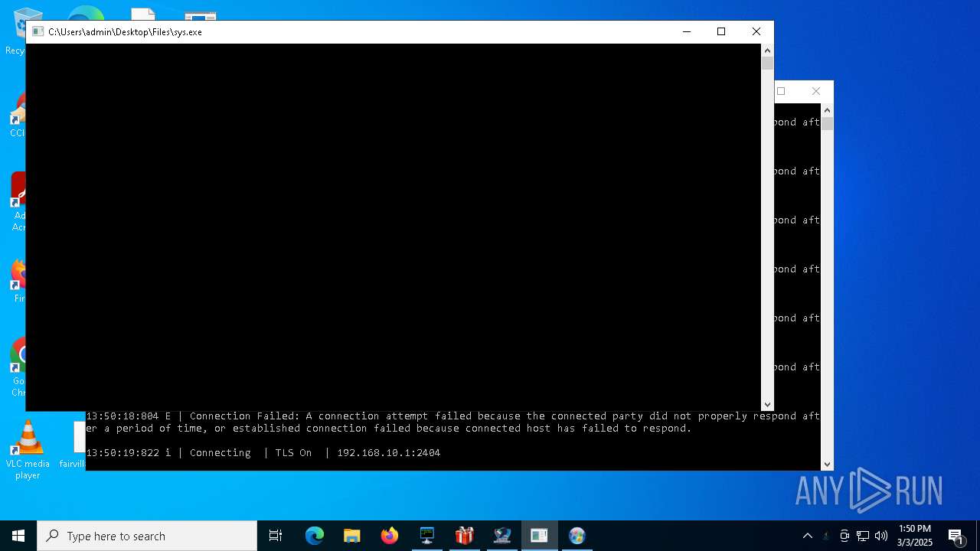Click the taskbar search box
Image resolution: width=980 pixels, height=551 pixels.
[x=147, y=536]
